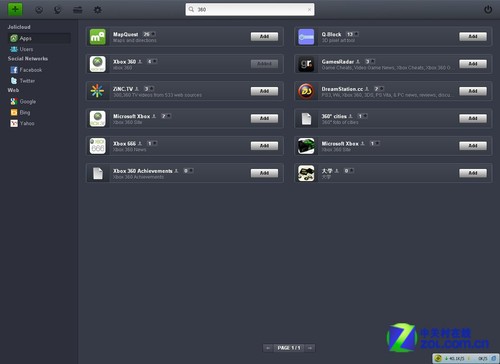Add the Q-Block app
Screen dimensions: 500x364
pos(473,37)
